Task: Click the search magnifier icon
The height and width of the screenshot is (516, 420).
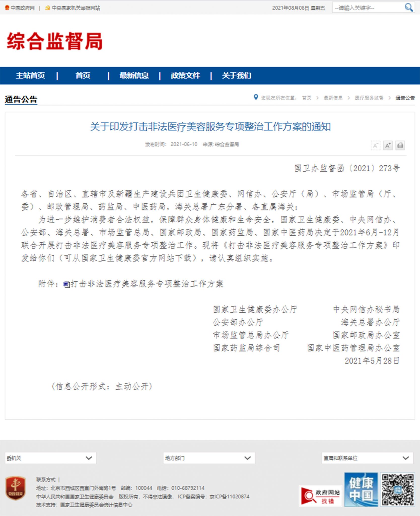Action: click(408, 8)
